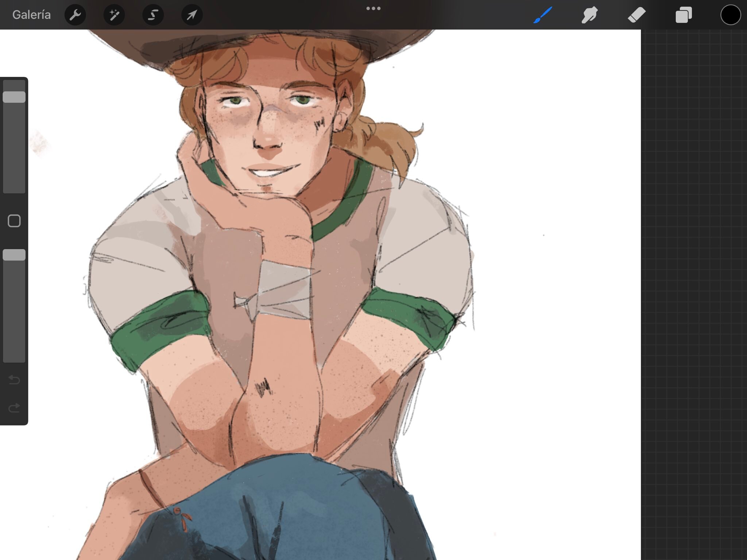Image resolution: width=747 pixels, height=560 pixels.
Task: Select the Selection S-shaped tool
Action: (x=153, y=15)
